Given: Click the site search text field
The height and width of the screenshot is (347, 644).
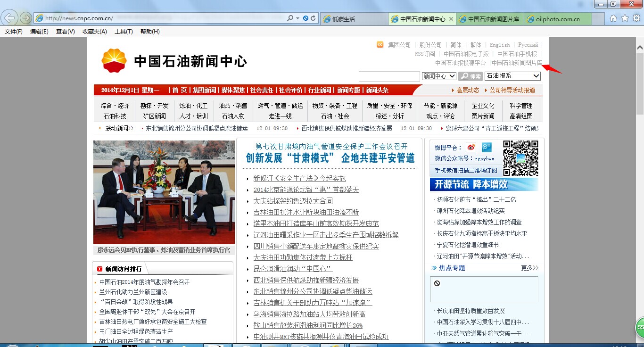Looking at the screenshot, I should 389,76.
